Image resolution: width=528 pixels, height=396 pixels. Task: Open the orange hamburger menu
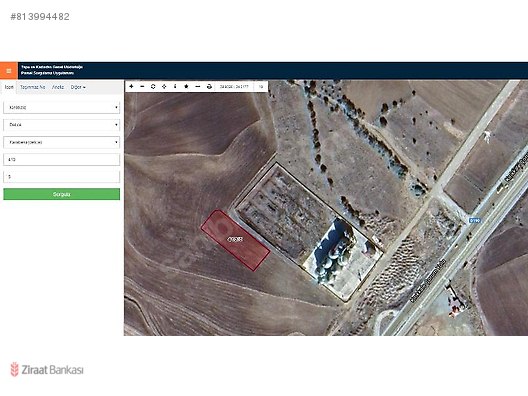point(9,71)
